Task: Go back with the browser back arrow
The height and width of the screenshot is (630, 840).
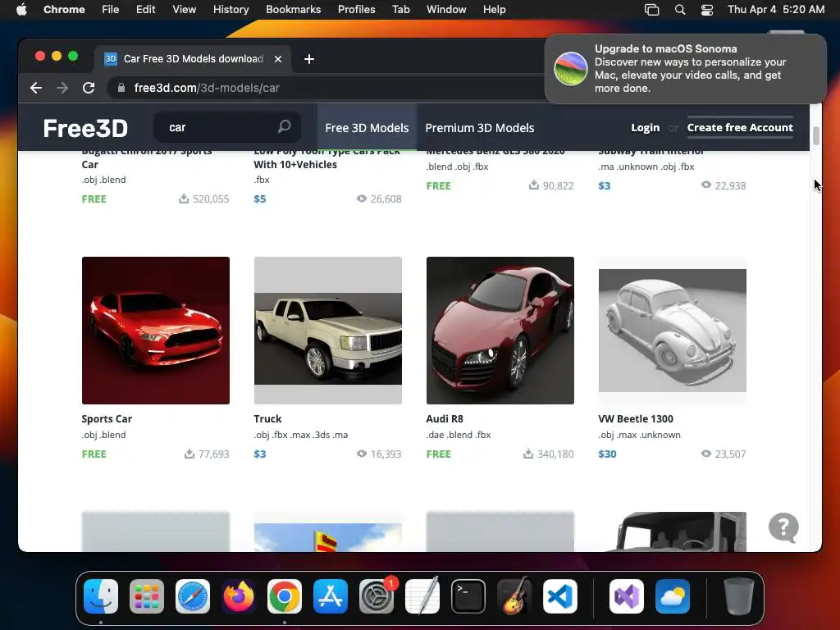Action: coord(36,88)
